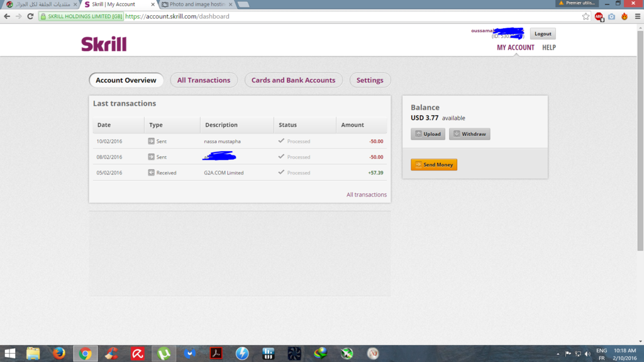Open the Chrome hamburger menu

[638, 16]
